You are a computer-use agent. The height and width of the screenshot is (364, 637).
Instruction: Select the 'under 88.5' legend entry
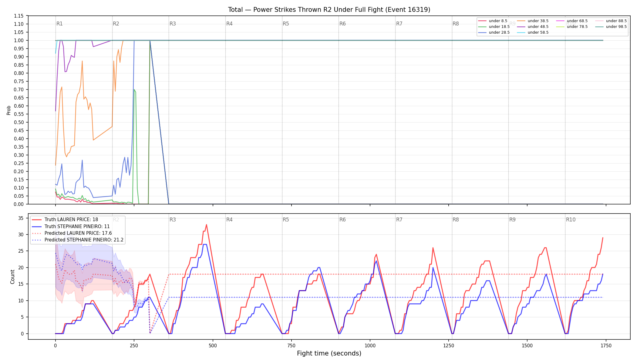point(611,21)
